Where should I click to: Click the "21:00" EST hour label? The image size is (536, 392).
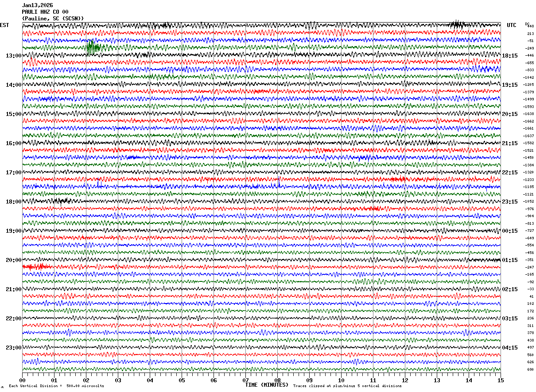(x=14, y=289)
